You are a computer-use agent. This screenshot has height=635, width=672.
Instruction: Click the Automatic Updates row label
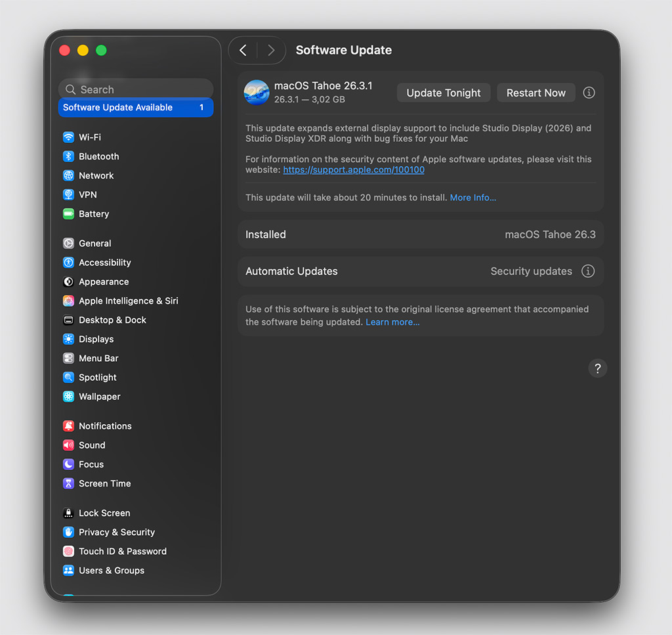(291, 271)
